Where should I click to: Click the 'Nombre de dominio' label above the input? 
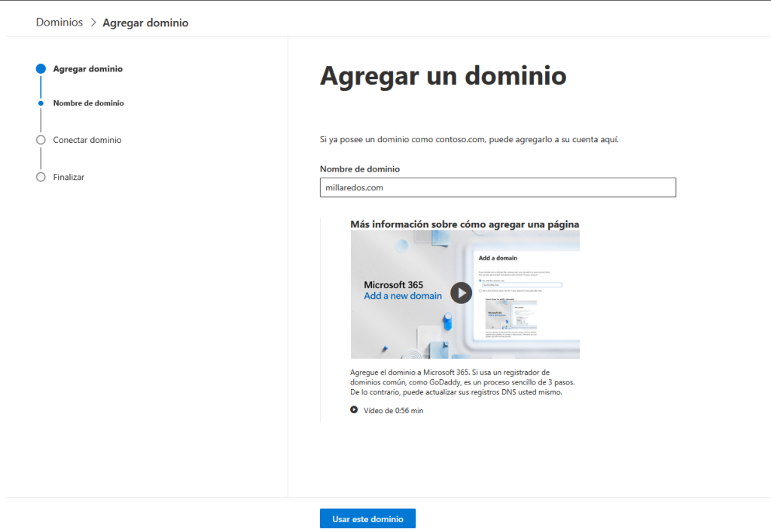click(x=359, y=169)
